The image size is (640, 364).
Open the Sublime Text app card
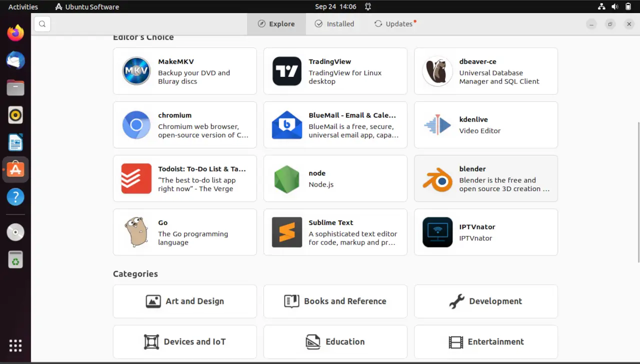335,232
